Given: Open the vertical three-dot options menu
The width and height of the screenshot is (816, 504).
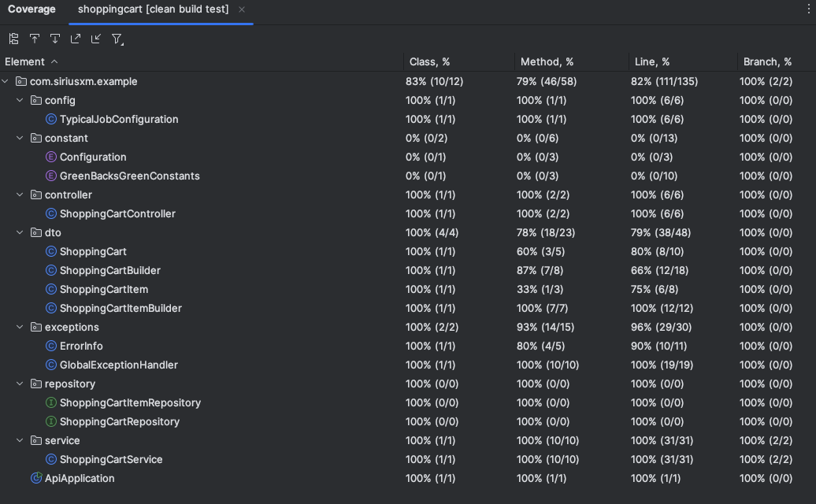Looking at the screenshot, I should [809, 9].
